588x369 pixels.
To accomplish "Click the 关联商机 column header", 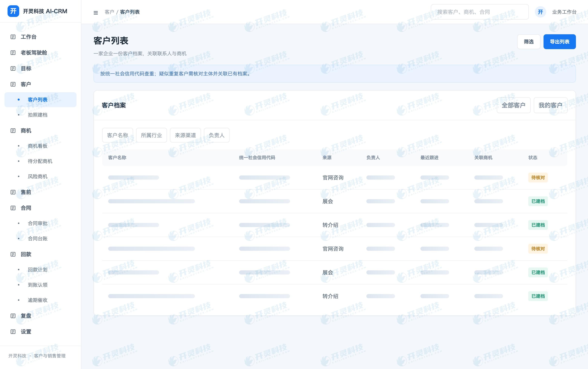I will [x=483, y=158].
